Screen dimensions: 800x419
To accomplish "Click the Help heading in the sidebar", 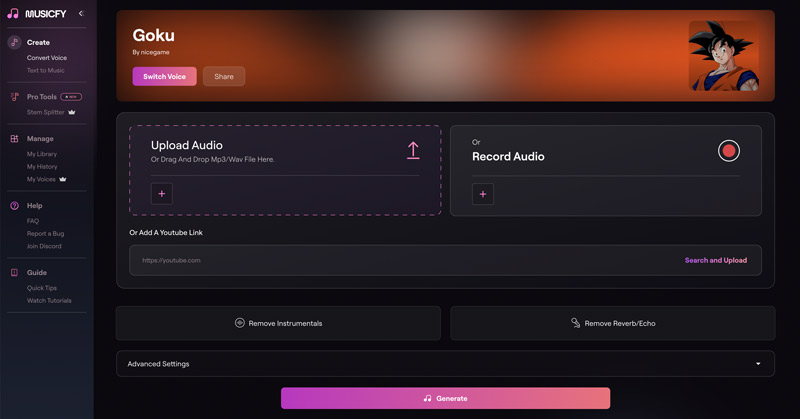I will [x=35, y=206].
